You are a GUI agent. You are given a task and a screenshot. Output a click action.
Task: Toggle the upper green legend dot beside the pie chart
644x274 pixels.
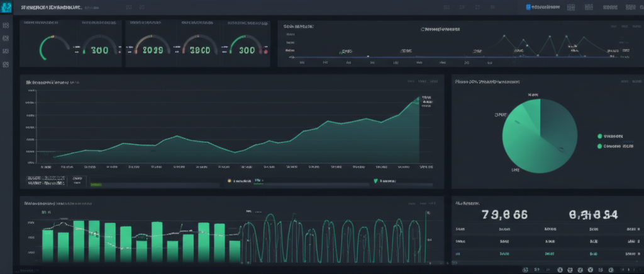tap(599, 135)
